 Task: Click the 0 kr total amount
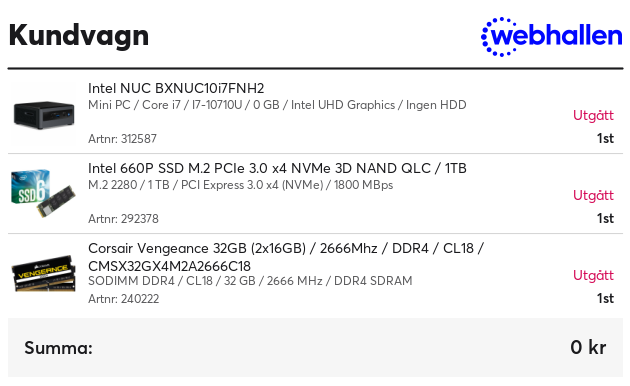click(588, 347)
